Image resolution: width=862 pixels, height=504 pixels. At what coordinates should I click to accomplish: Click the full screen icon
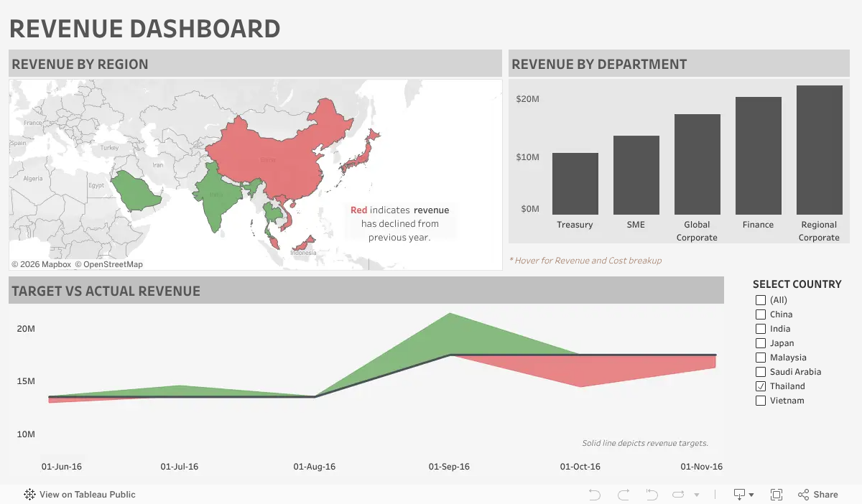coord(776,495)
